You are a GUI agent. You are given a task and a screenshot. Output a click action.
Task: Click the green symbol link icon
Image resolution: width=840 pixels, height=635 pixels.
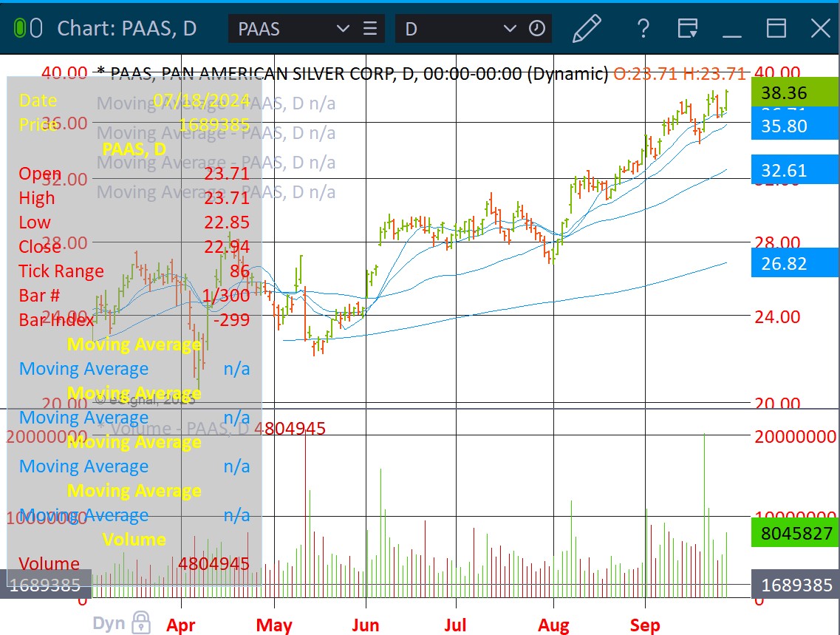click(x=29, y=29)
